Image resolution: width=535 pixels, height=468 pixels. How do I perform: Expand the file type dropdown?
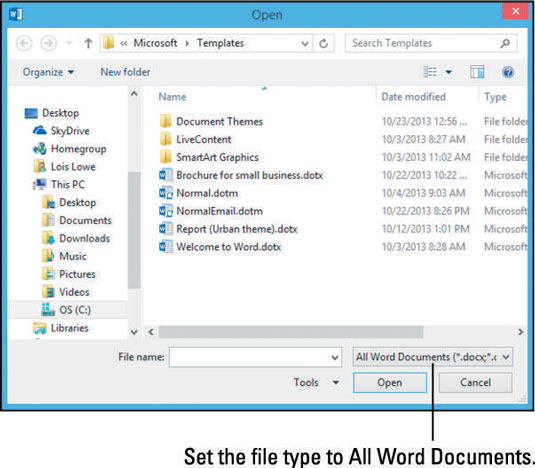coord(432,357)
